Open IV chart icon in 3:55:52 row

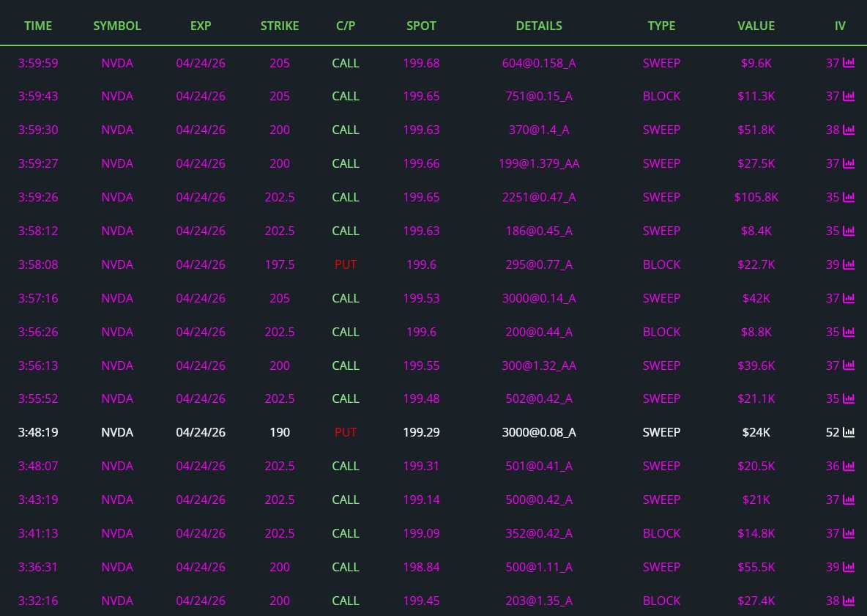pos(848,398)
